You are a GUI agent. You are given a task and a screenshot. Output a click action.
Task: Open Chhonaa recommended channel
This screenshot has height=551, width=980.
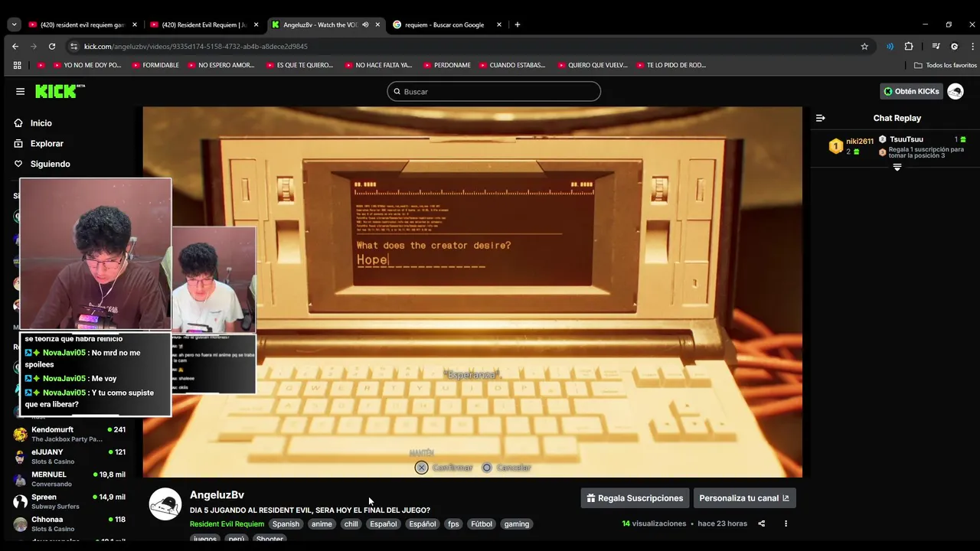point(69,524)
